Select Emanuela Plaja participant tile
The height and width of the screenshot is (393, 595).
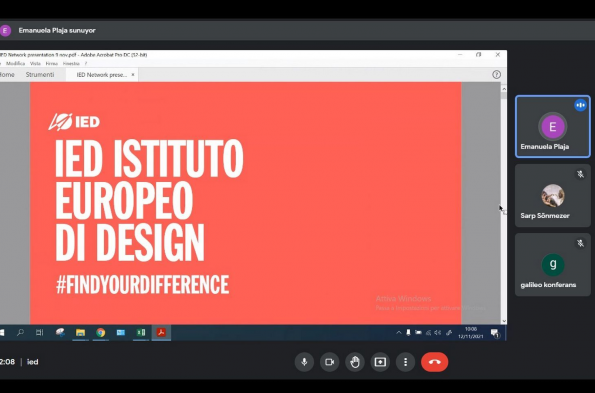tap(552, 126)
